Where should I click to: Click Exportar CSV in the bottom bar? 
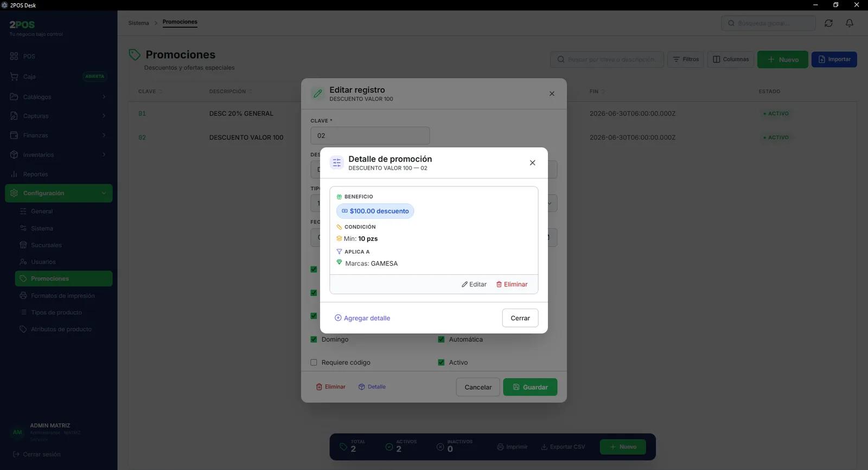[563, 447]
